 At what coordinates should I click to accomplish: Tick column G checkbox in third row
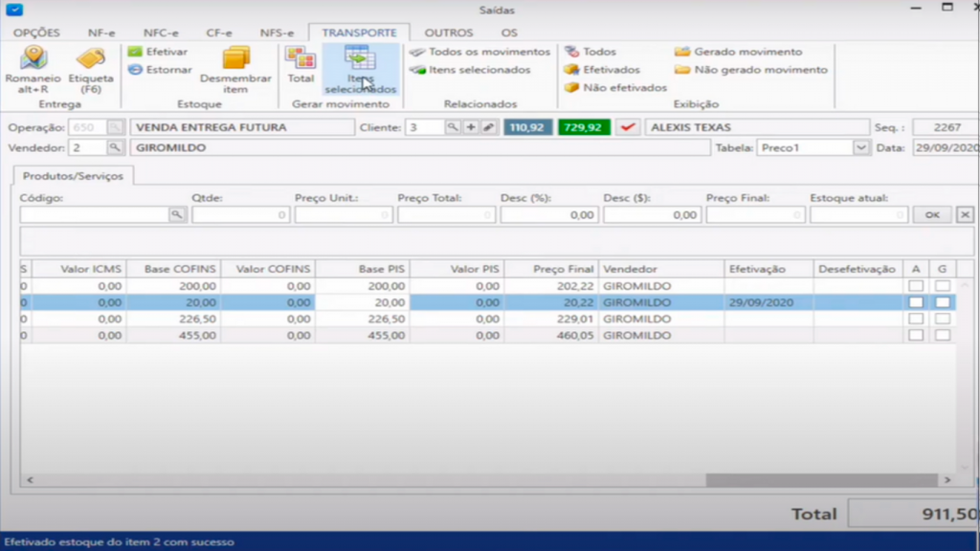click(x=943, y=319)
